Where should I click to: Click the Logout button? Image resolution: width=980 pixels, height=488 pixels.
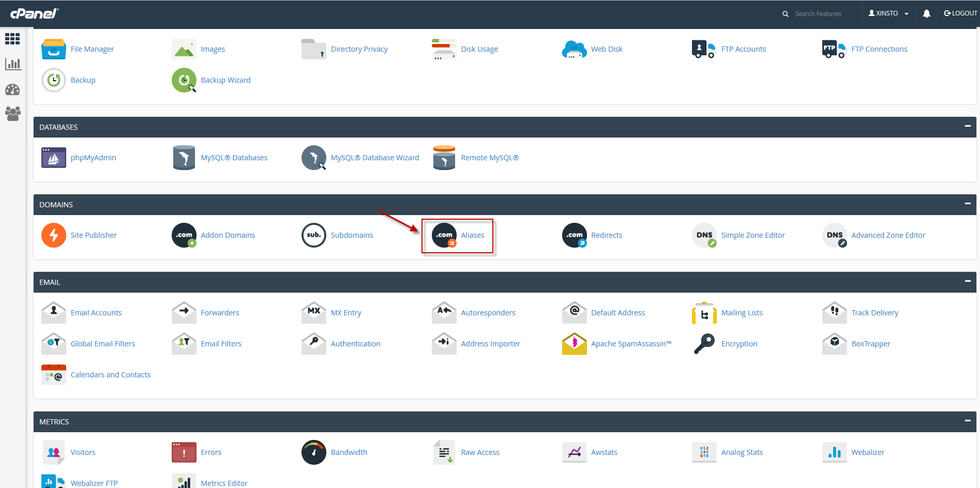coord(960,14)
